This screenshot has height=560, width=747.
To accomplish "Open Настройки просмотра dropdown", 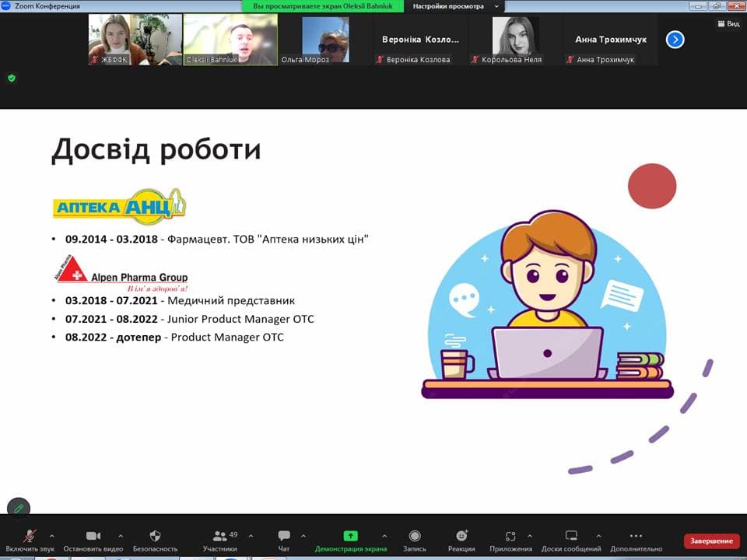I will (x=454, y=6).
